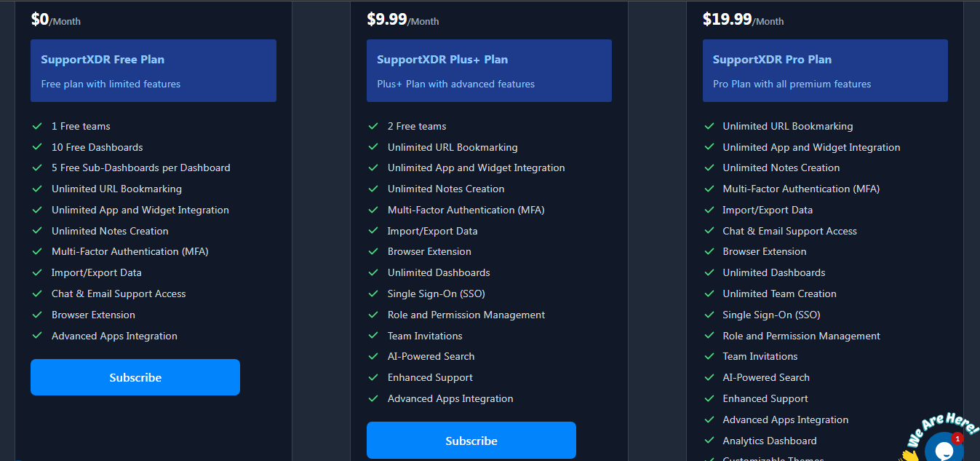Click "Chat & Email Support Access" in Free plan

(119, 293)
